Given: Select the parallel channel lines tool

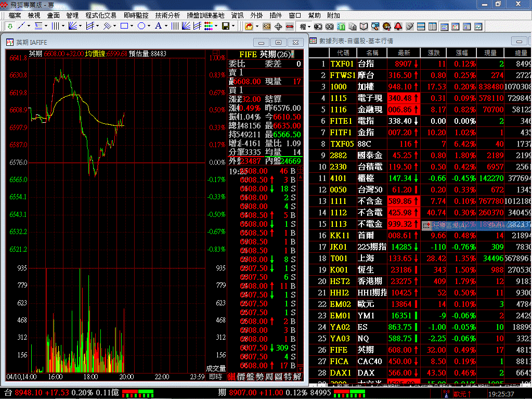Looking at the screenshot, I should pos(90,26).
